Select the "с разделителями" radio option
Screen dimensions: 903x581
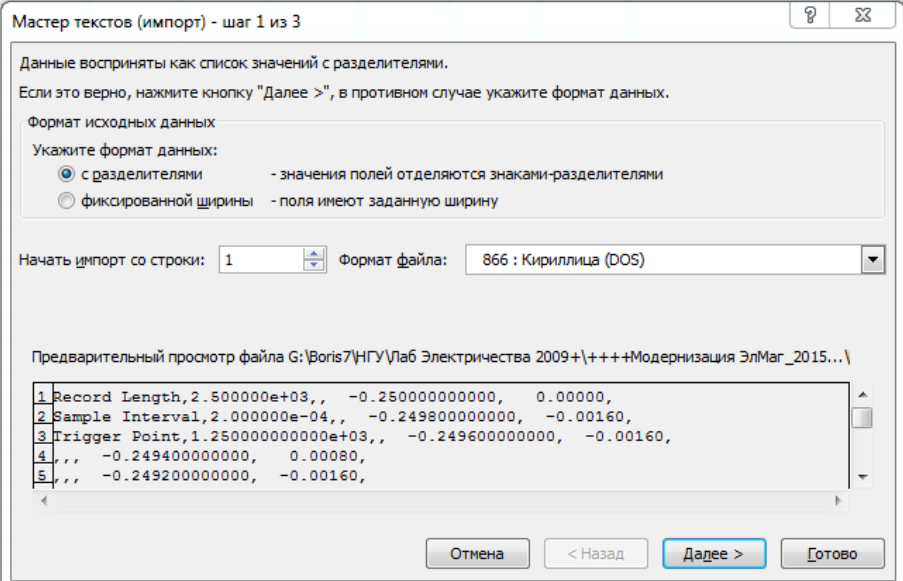tap(67, 174)
